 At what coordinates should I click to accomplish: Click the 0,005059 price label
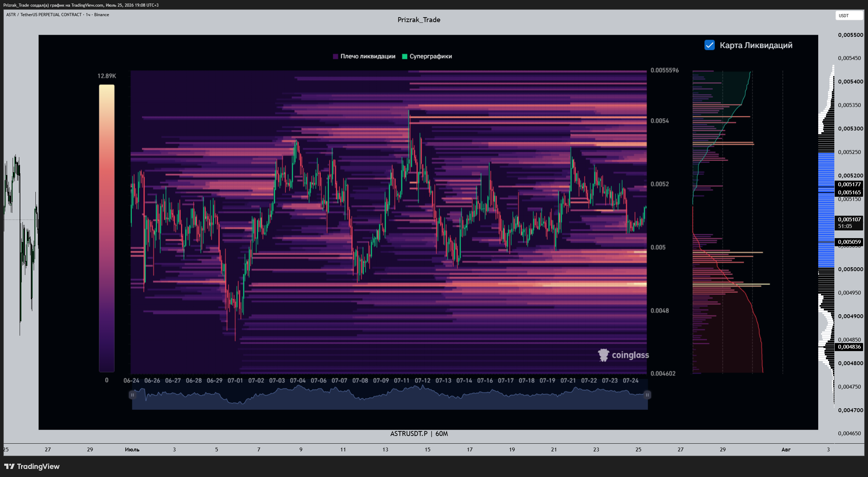(849, 242)
